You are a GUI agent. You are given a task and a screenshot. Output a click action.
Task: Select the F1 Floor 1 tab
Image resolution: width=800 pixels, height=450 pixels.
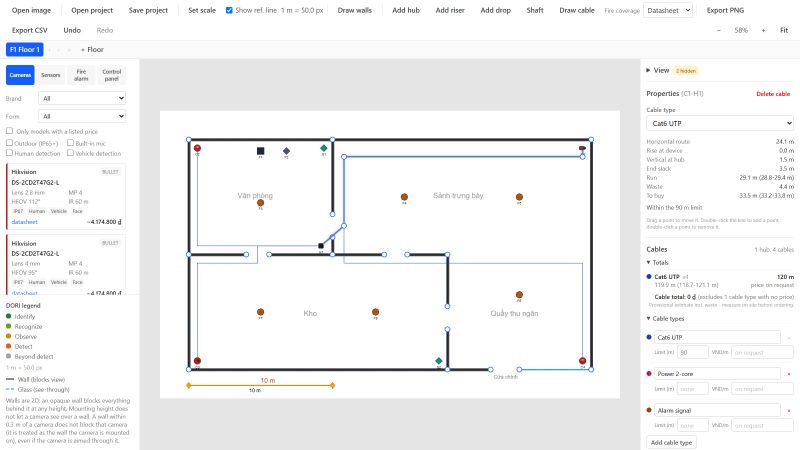tap(24, 49)
